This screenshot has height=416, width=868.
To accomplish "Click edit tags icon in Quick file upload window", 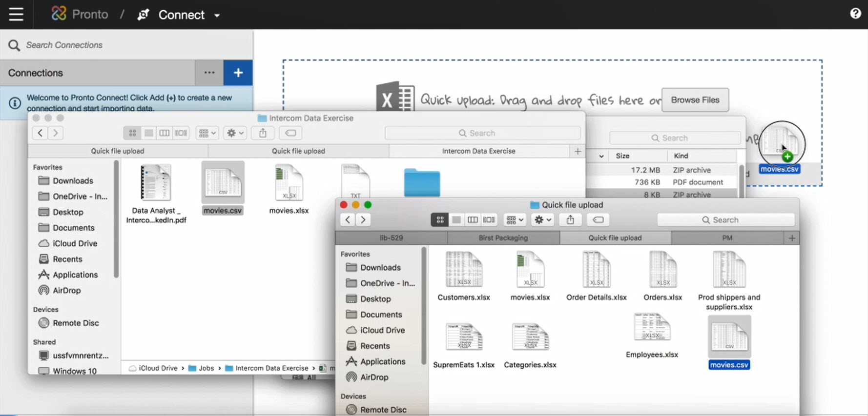I will pyautogui.click(x=598, y=220).
